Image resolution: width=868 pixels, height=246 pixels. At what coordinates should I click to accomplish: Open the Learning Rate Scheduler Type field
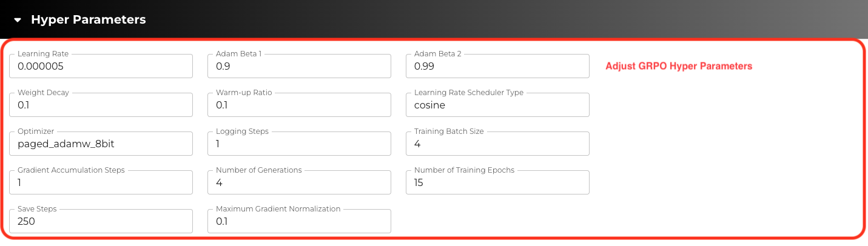[x=497, y=105]
